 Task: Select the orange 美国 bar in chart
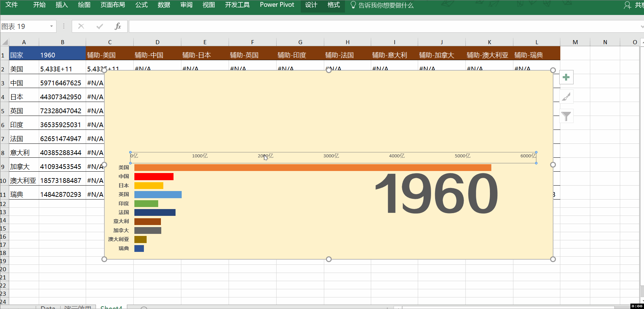[313, 168]
